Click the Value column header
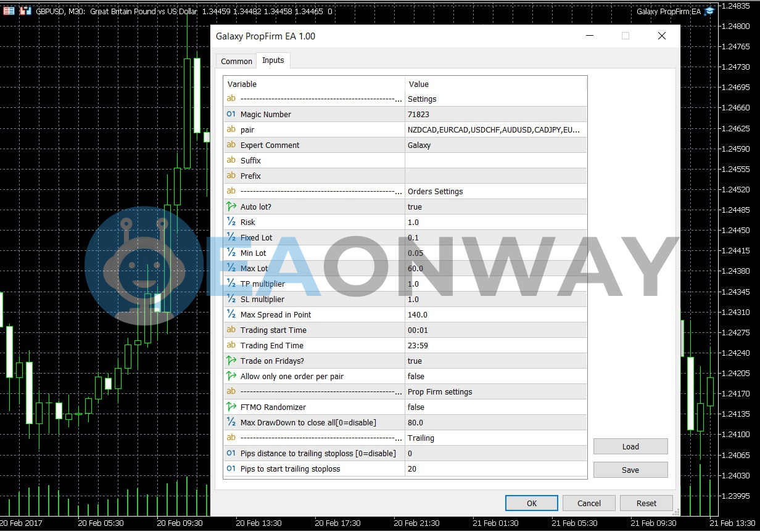 pos(496,84)
